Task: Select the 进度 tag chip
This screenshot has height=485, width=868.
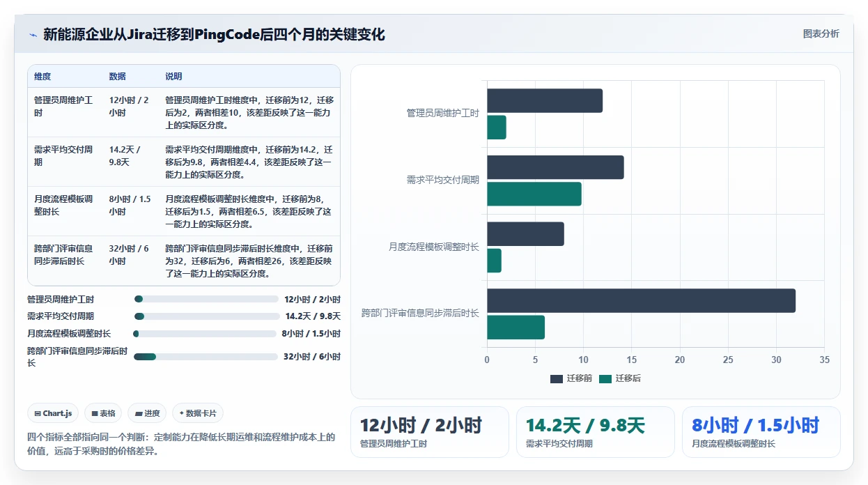Action: coord(147,413)
